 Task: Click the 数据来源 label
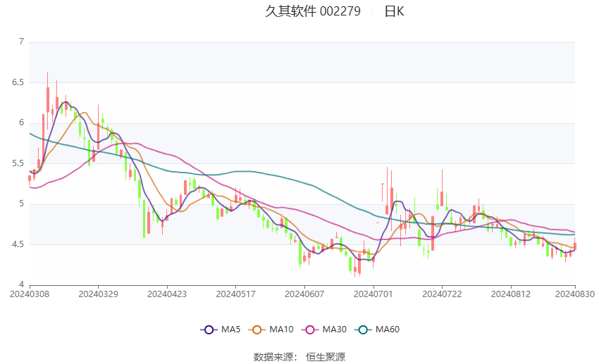click(273, 357)
